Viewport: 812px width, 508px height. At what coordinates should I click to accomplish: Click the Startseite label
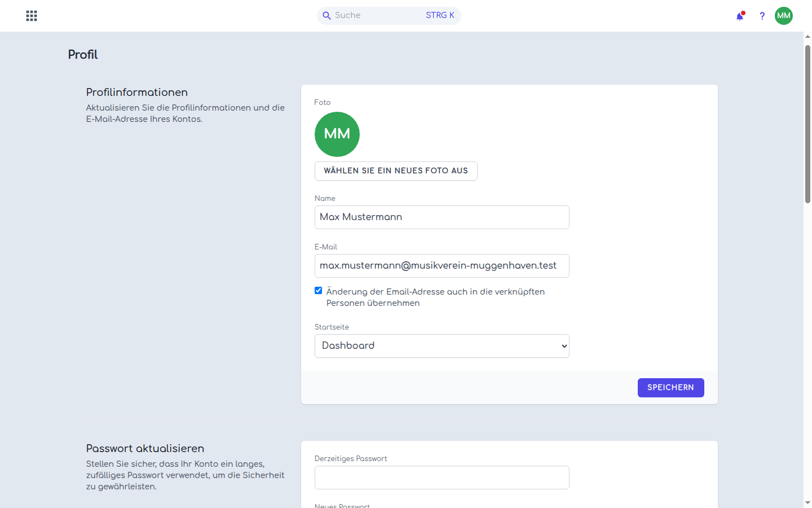point(332,327)
